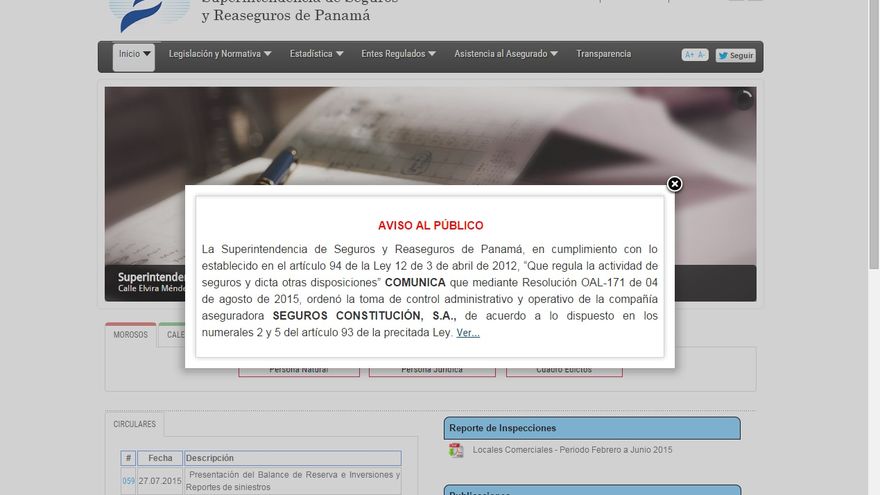Open Asistencia al Asegurado menu
Viewport: 880px width, 495px height.
click(505, 54)
